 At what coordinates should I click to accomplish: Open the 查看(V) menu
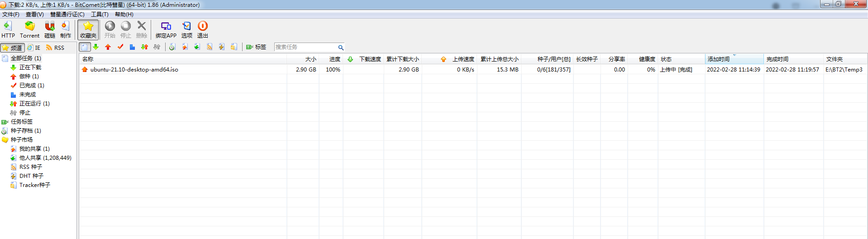[x=35, y=14]
